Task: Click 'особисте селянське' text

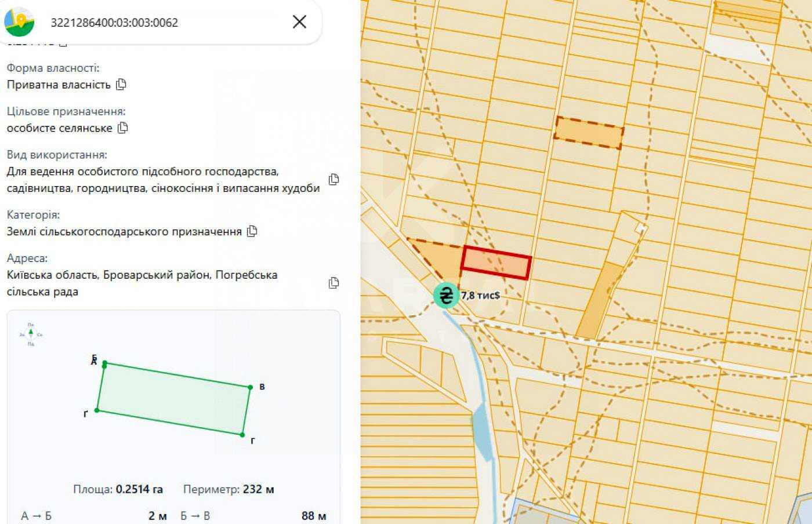Action: (x=59, y=128)
